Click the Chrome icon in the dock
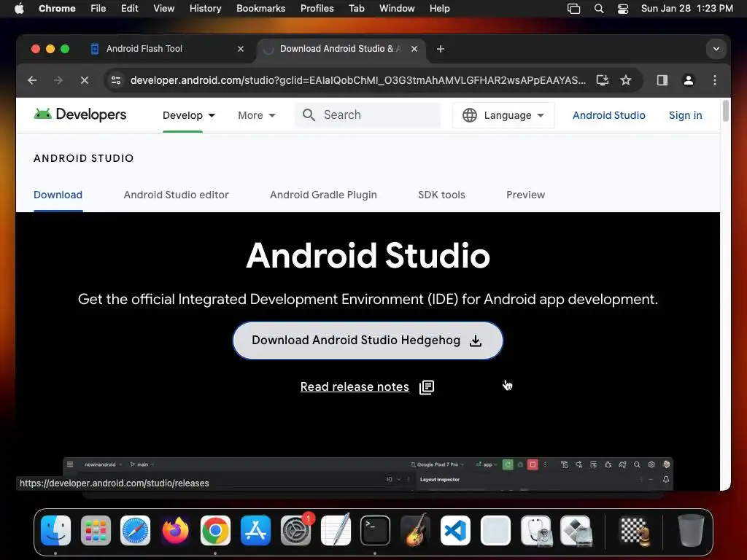Viewport: 747px width, 560px height. tap(215, 530)
